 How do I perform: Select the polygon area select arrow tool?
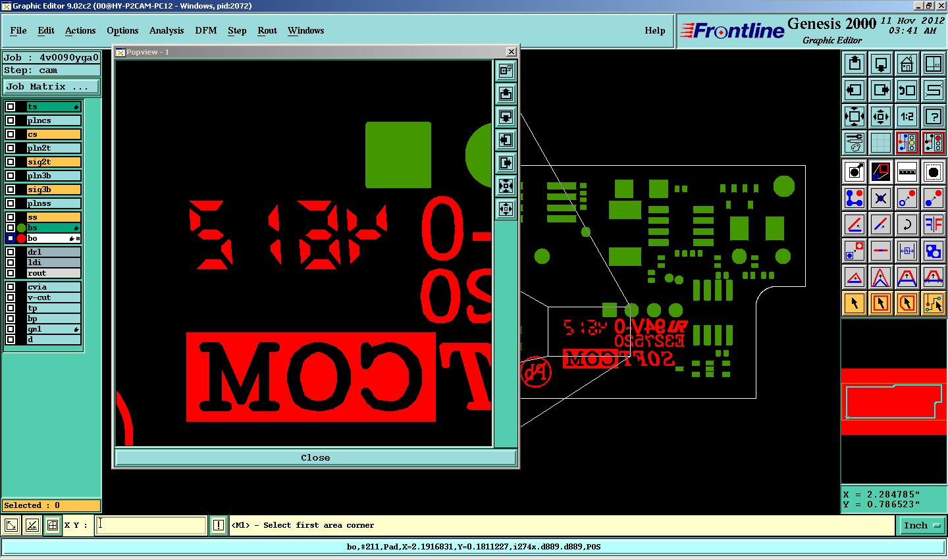pos(907,303)
